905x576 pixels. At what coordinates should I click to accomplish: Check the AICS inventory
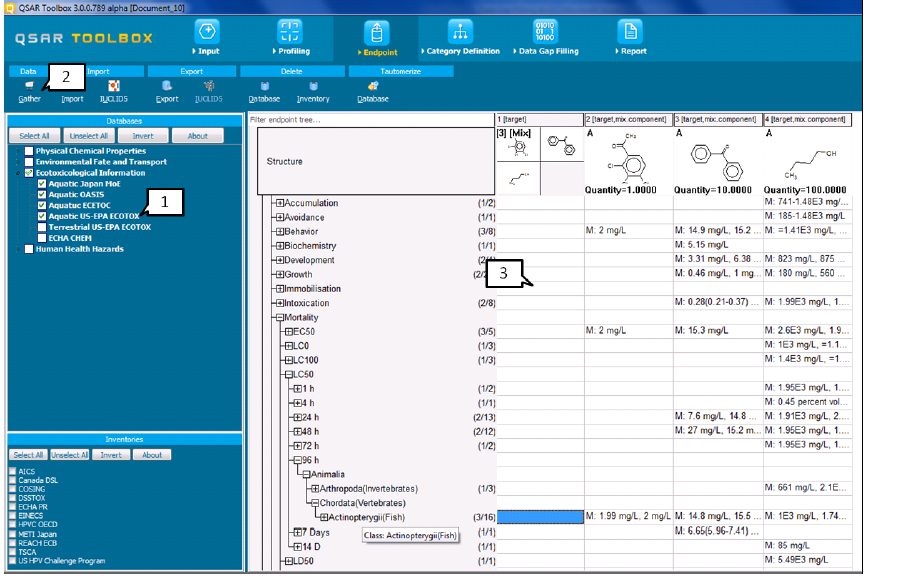13,472
